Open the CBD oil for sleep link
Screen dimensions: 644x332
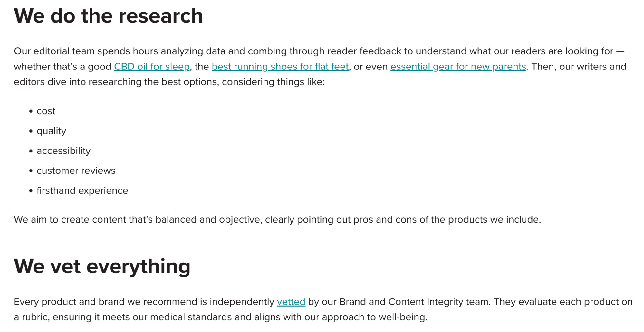point(152,67)
